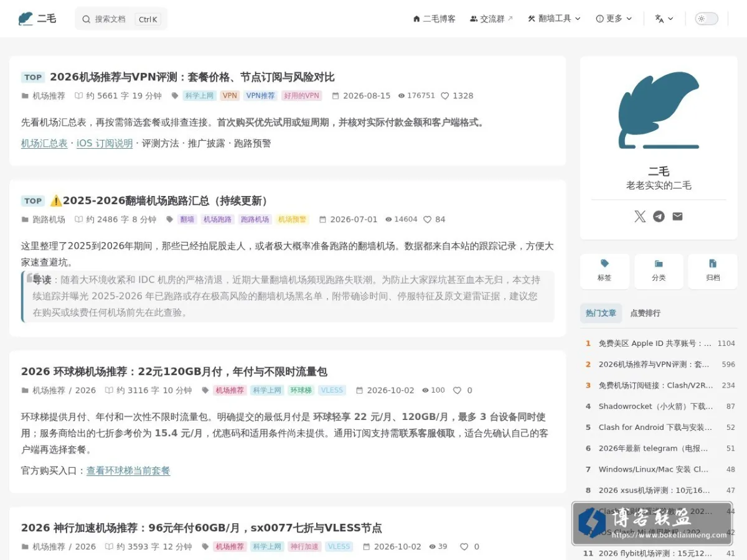Open hot article Windows/Linux/Mac 安装 Cl

coord(654,470)
